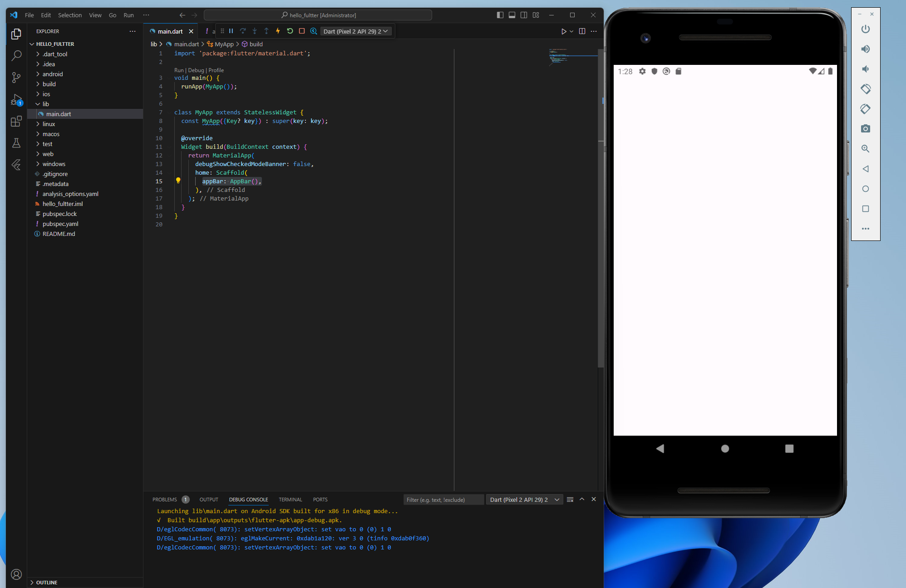Open the debug session dropdown in the debug toolbar
Viewport: 906px width, 588px height.
coord(356,31)
